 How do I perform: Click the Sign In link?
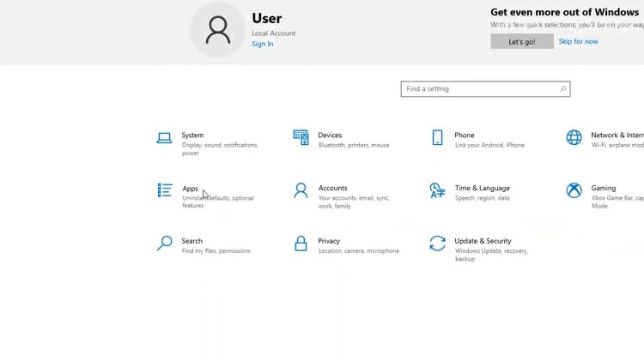263,44
